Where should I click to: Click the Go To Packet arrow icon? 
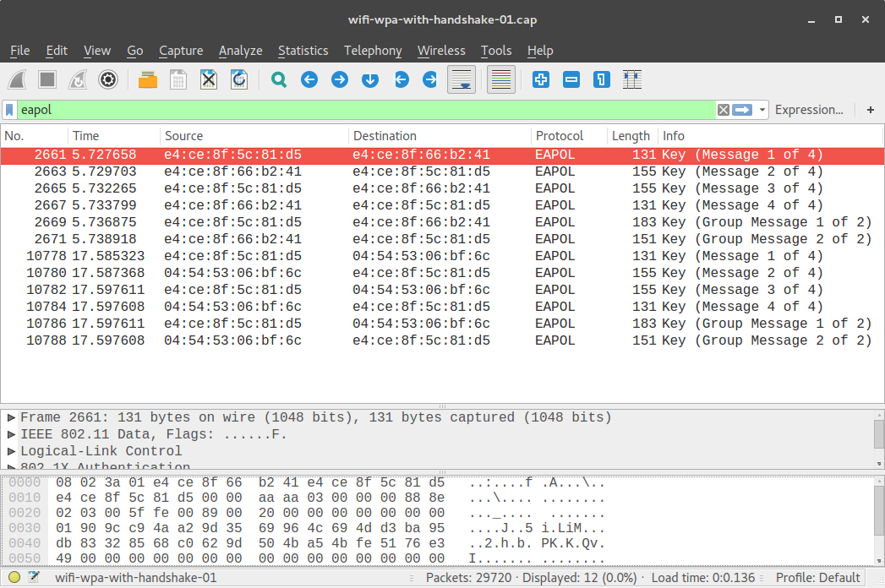pyautogui.click(x=369, y=79)
